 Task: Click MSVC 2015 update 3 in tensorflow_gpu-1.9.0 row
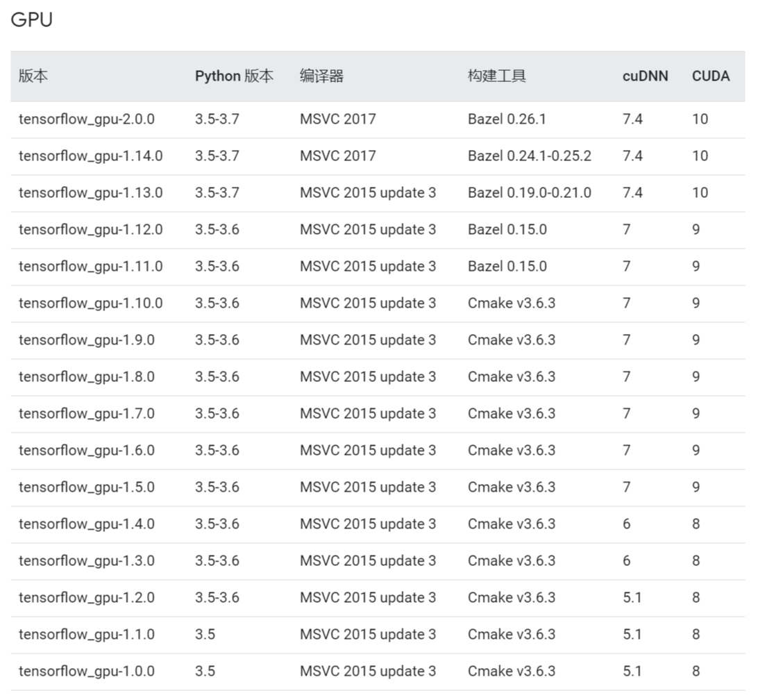coord(368,340)
